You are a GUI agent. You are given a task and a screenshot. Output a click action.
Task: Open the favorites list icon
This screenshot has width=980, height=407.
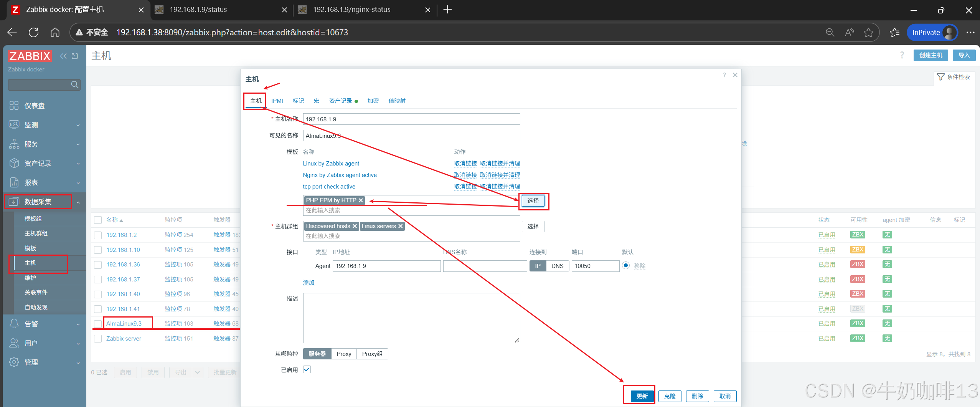click(894, 32)
